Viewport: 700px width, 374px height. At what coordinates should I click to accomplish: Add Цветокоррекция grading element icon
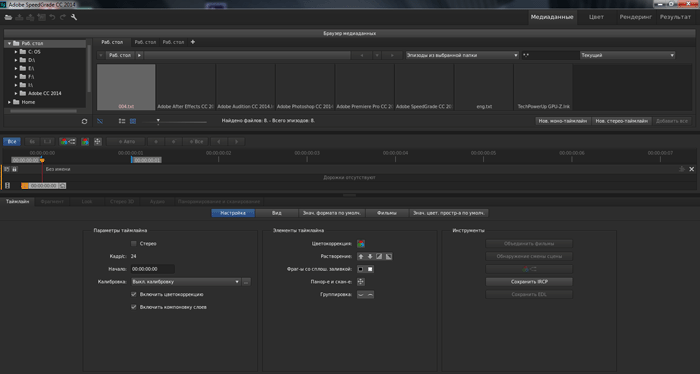point(361,244)
